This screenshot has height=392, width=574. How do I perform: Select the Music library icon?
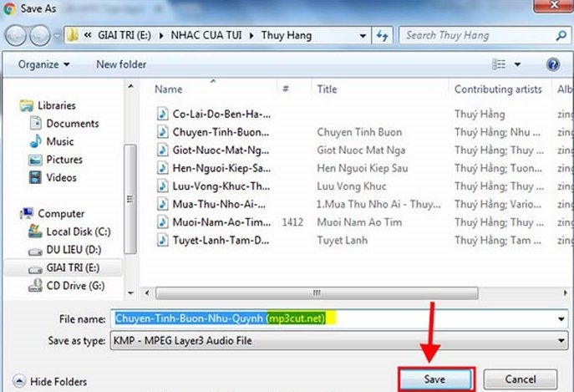tap(35, 141)
